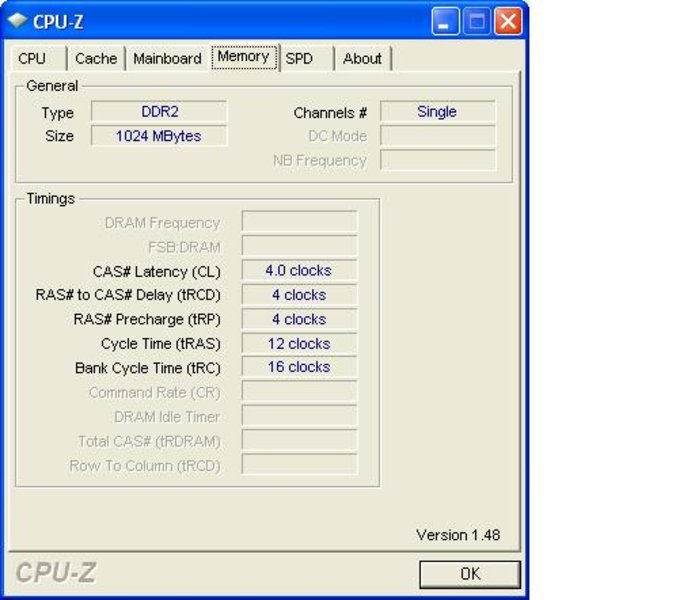This screenshot has height=600, width=695.
Task: Click the empty Total CAS# field
Action: pos(300,440)
